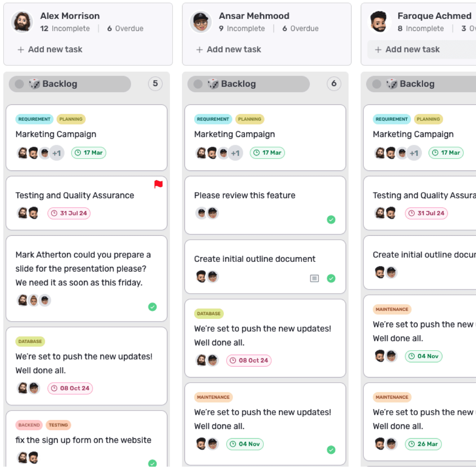Screen dimensions: 476x476
Task: Click Ansar Mehmood's profile avatar
Action: click(x=201, y=22)
